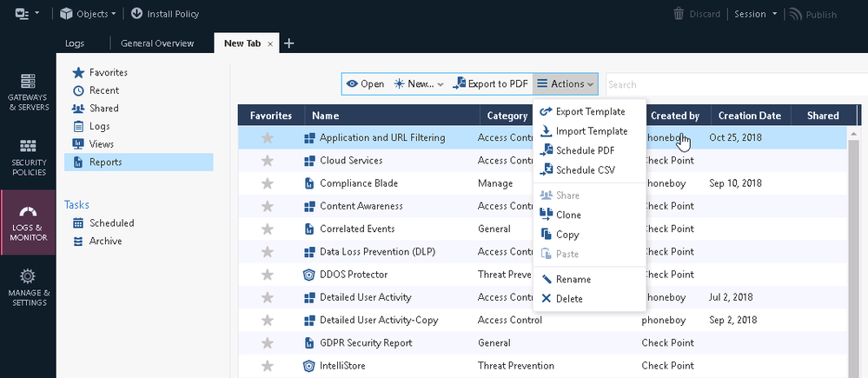
Task: Toggle favorite star for Cloud Services
Action: pyautogui.click(x=268, y=161)
